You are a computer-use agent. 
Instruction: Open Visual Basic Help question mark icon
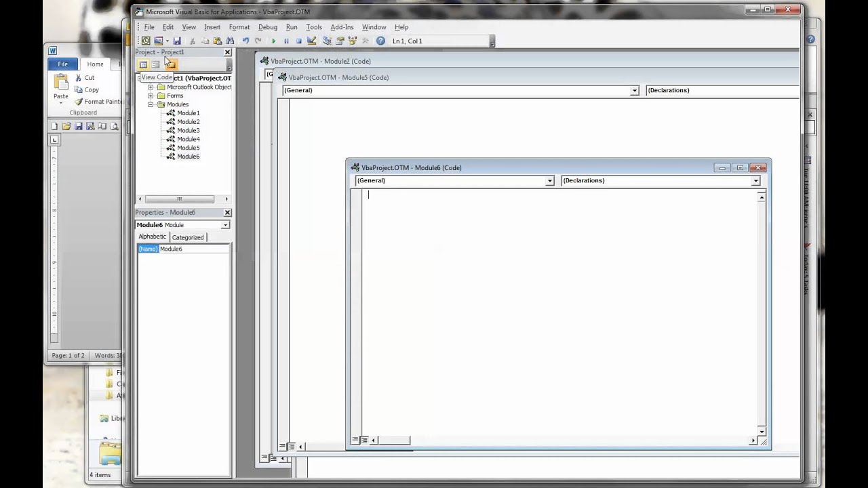(x=380, y=41)
